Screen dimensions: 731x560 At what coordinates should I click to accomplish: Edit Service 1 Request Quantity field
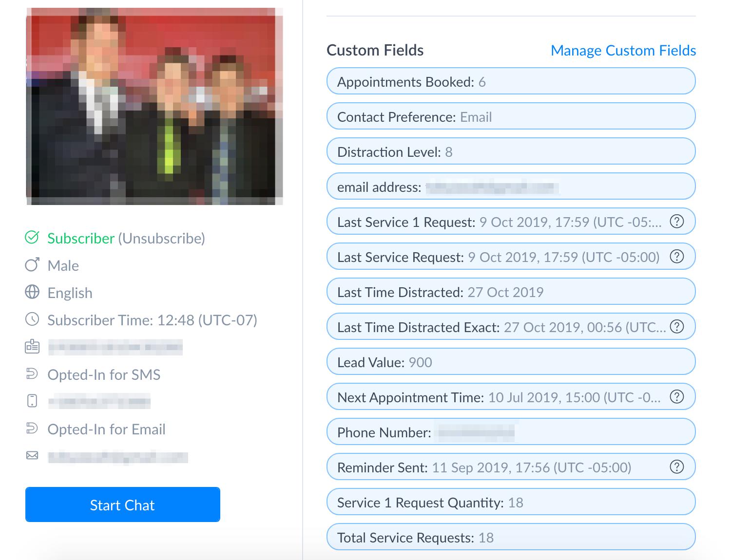pos(511,502)
